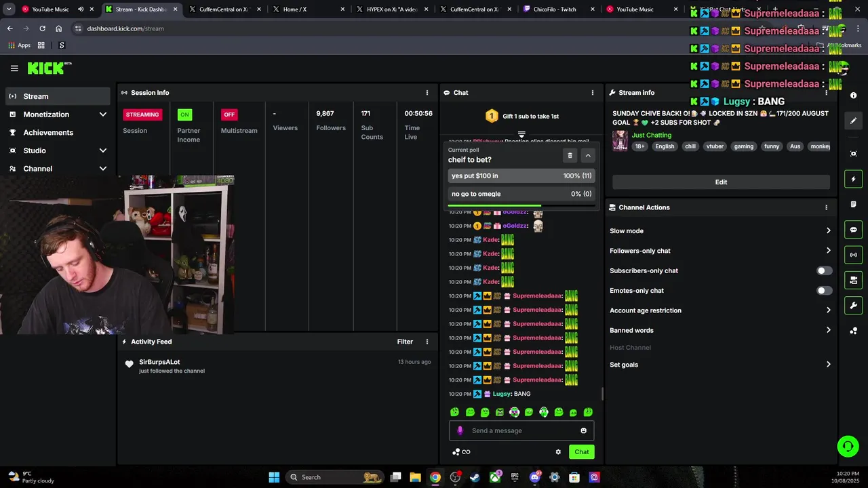Image resolution: width=868 pixels, height=488 pixels.
Task: Click the green Chat send button
Action: tap(582, 452)
